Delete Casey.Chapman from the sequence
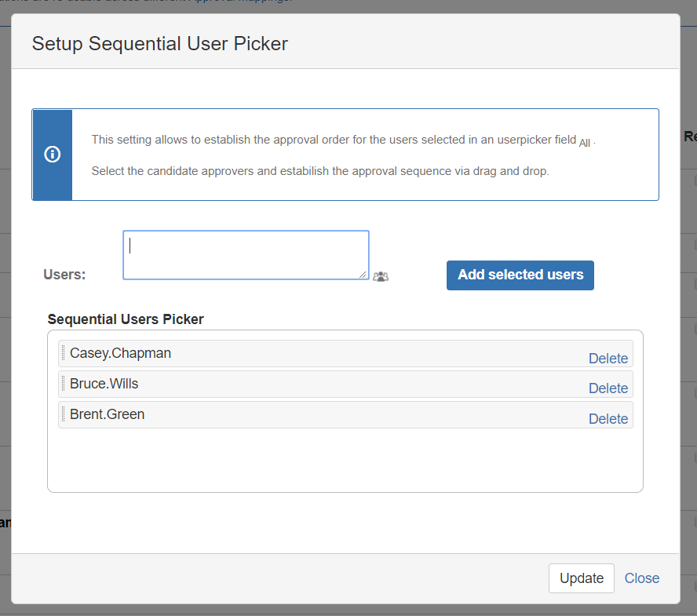 pyautogui.click(x=608, y=359)
